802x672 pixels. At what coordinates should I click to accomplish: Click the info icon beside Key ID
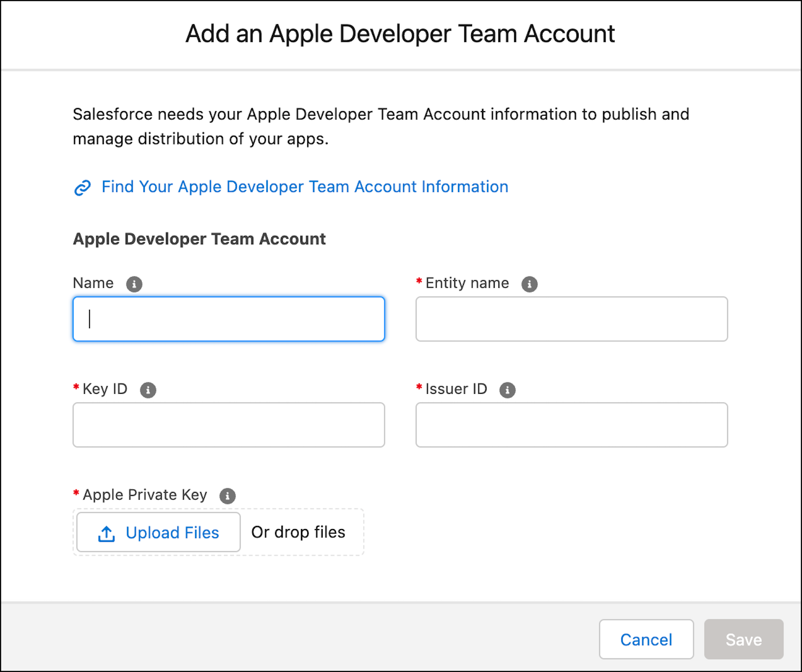(x=148, y=390)
